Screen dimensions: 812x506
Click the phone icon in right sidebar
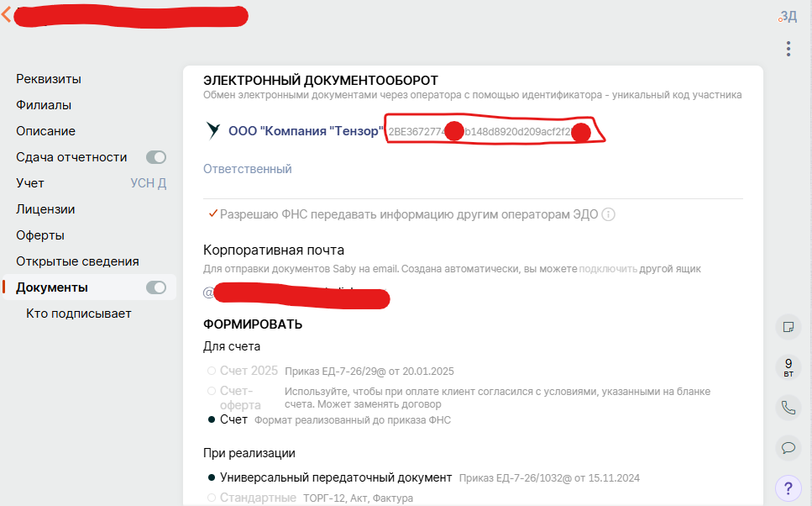tap(788, 407)
